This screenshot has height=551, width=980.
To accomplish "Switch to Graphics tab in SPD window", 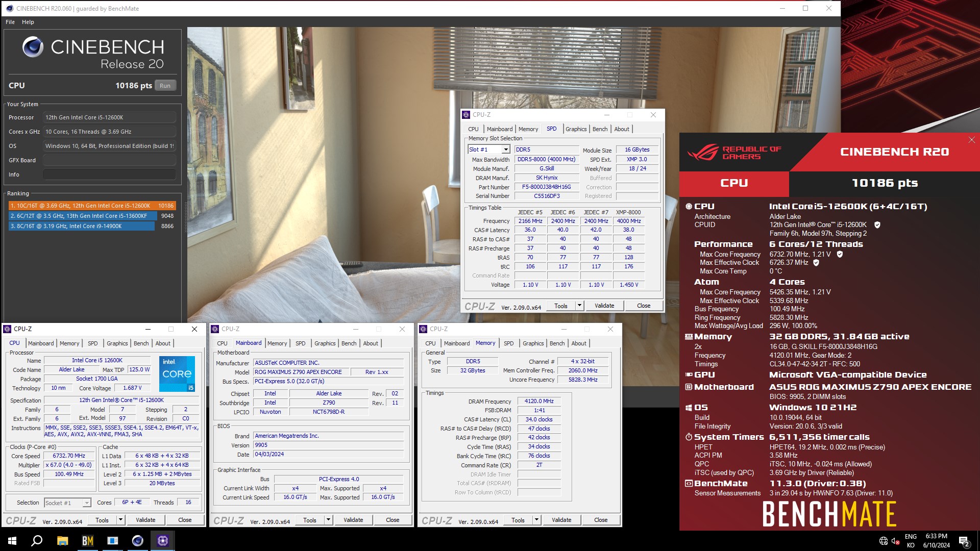I will tap(576, 129).
